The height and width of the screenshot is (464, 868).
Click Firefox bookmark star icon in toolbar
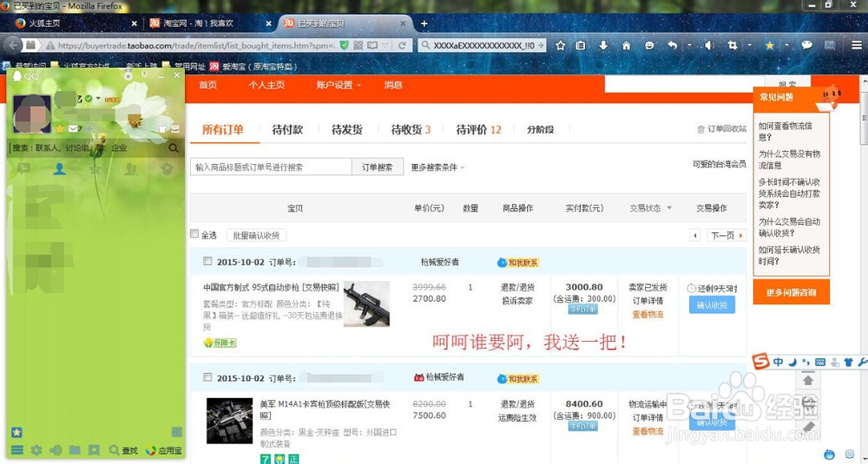560,45
